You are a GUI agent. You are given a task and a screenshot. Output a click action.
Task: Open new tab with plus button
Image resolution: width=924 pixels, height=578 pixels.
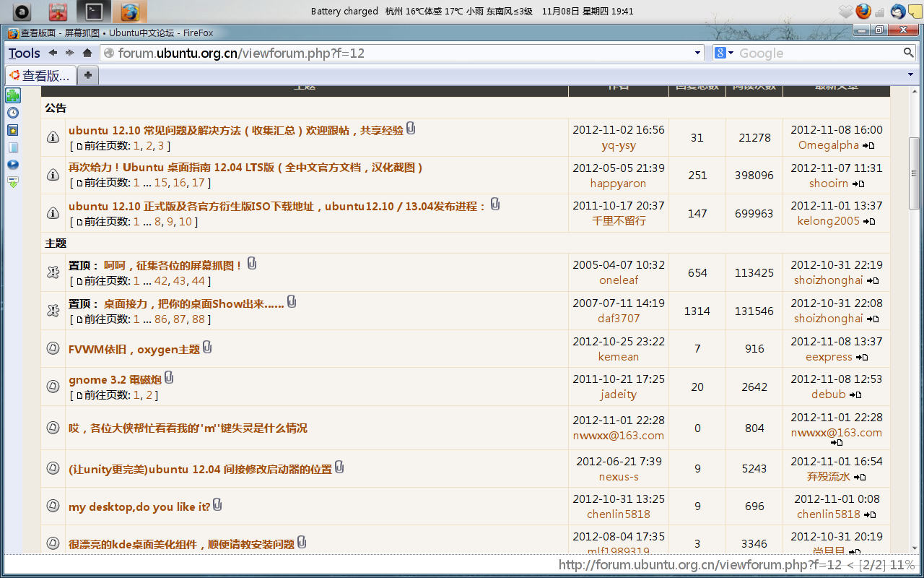pos(87,75)
